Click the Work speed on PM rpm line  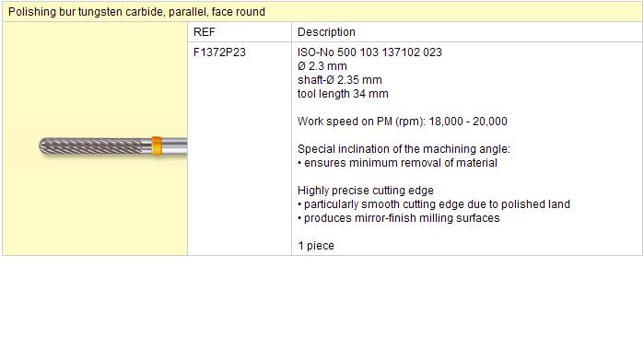pyautogui.click(x=402, y=122)
